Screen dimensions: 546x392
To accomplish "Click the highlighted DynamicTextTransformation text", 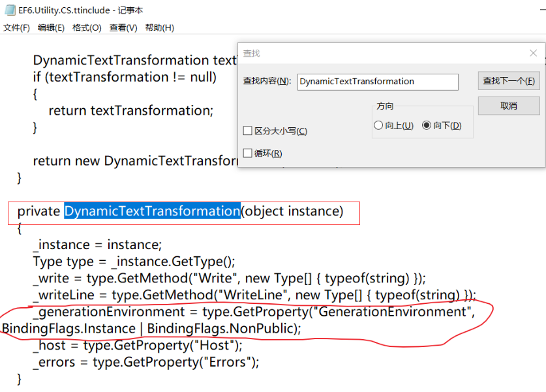I will (152, 211).
